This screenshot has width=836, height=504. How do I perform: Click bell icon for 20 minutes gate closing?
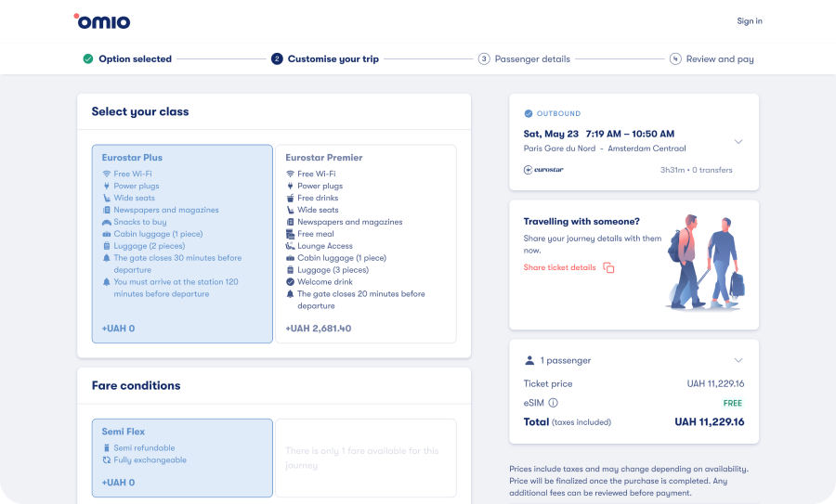click(290, 294)
